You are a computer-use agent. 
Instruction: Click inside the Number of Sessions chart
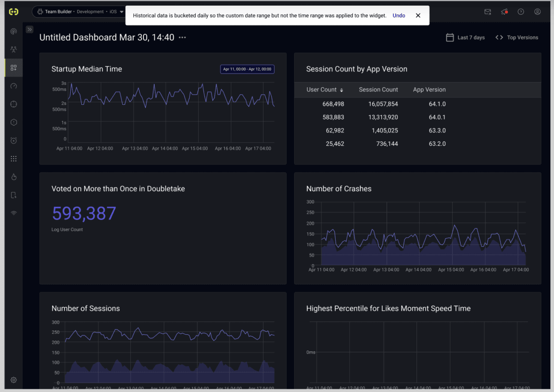click(169, 352)
